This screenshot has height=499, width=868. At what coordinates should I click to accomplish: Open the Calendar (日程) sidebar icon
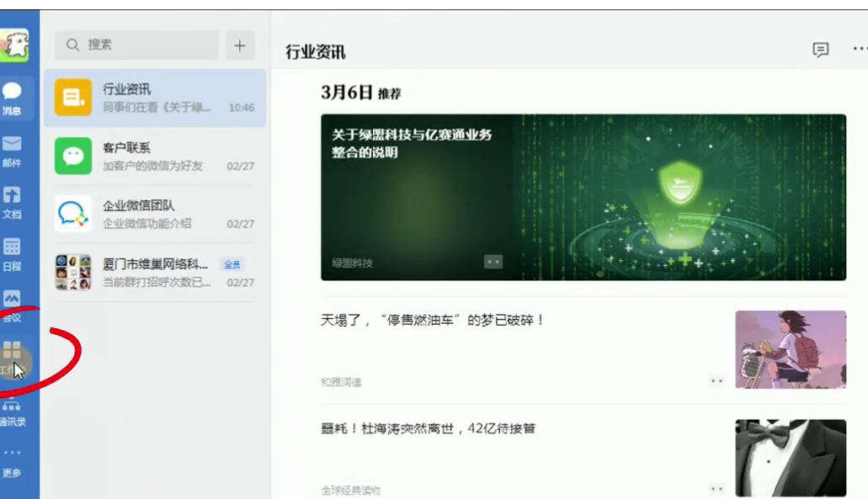click(13, 252)
